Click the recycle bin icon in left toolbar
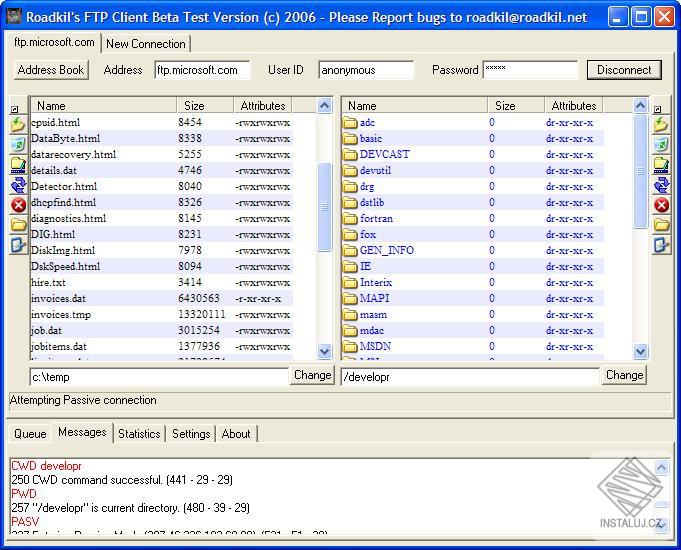 tap(18, 145)
